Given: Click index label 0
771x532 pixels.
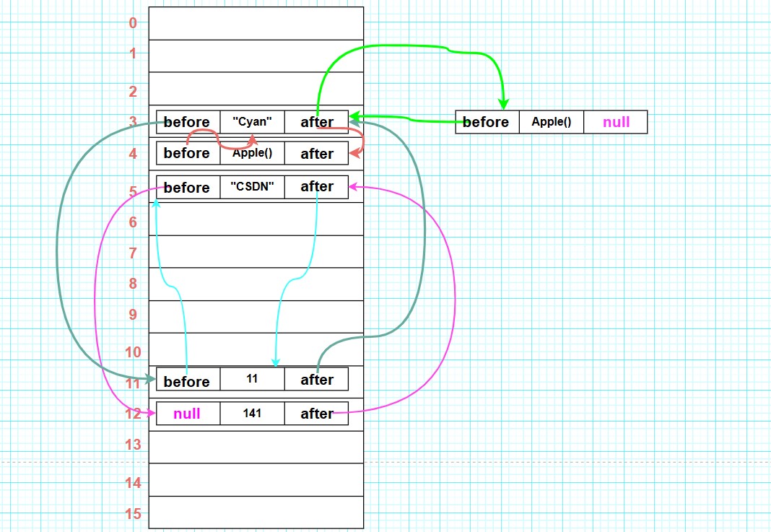Looking at the screenshot, I should 133,22.
